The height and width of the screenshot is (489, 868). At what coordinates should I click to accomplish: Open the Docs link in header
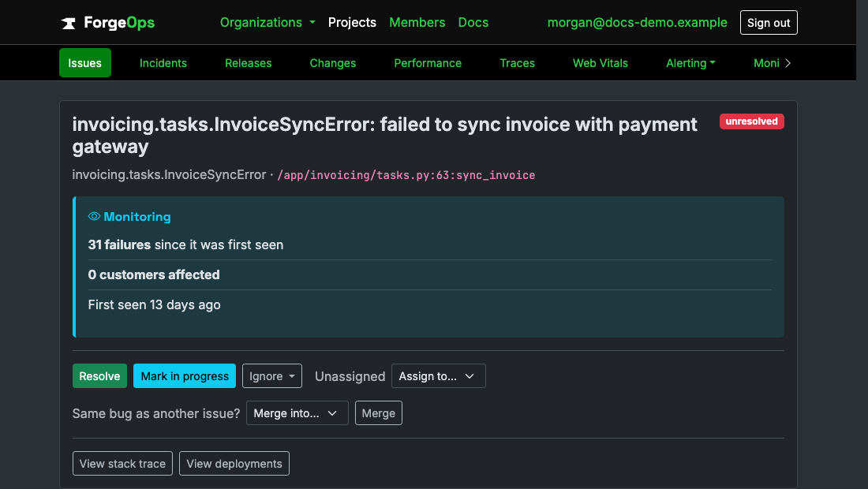[x=473, y=23]
